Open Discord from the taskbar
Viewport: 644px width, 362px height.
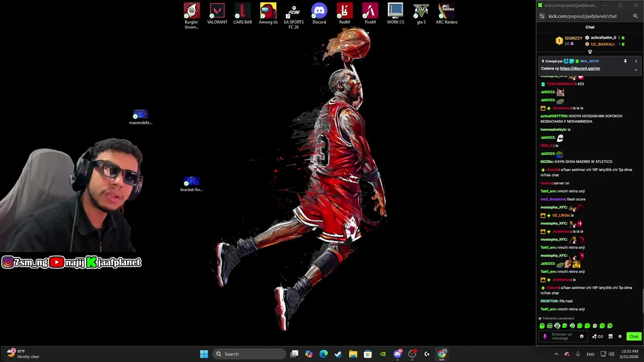[397, 354]
